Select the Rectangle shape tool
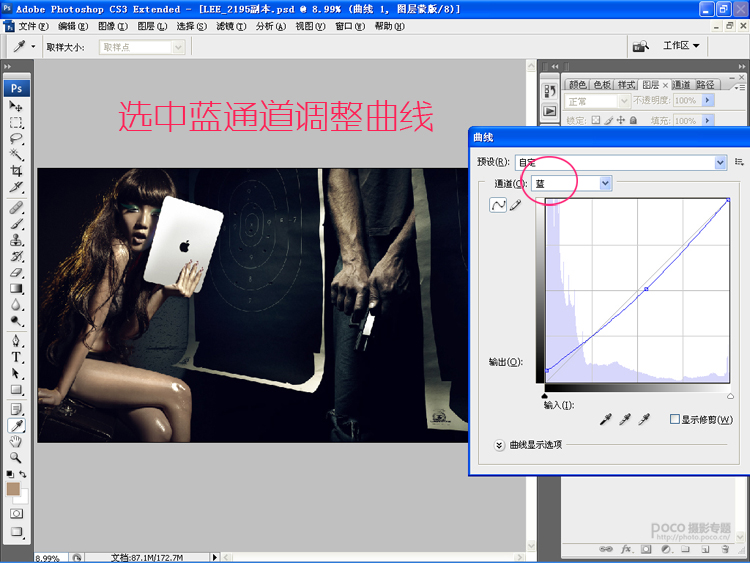This screenshot has width=750, height=563. pos(16,390)
